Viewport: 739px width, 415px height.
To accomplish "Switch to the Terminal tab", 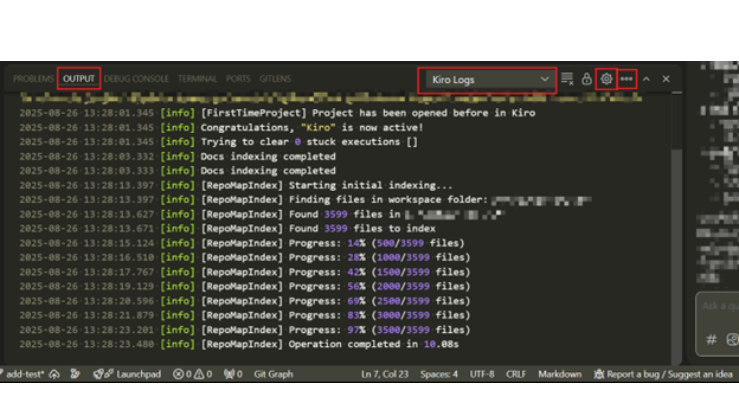I will tap(197, 78).
